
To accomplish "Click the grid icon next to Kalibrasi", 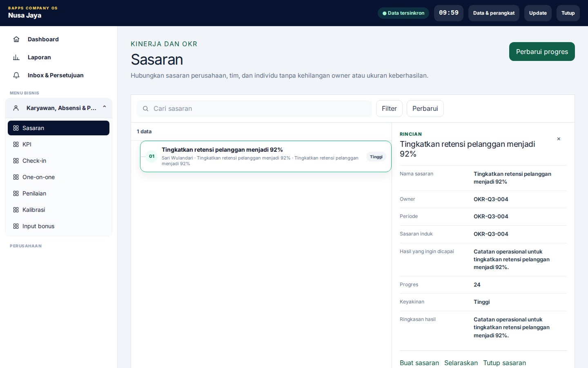I will 16,210.
